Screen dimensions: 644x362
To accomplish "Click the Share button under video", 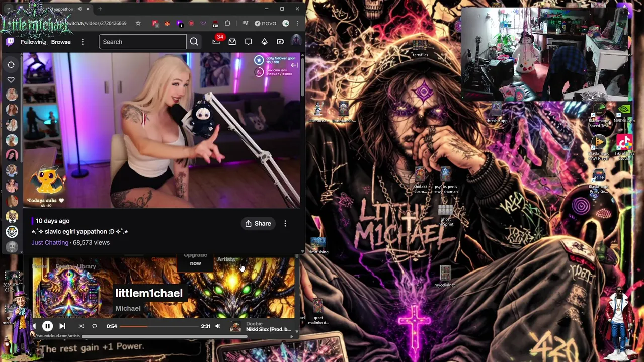I will (x=258, y=223).
